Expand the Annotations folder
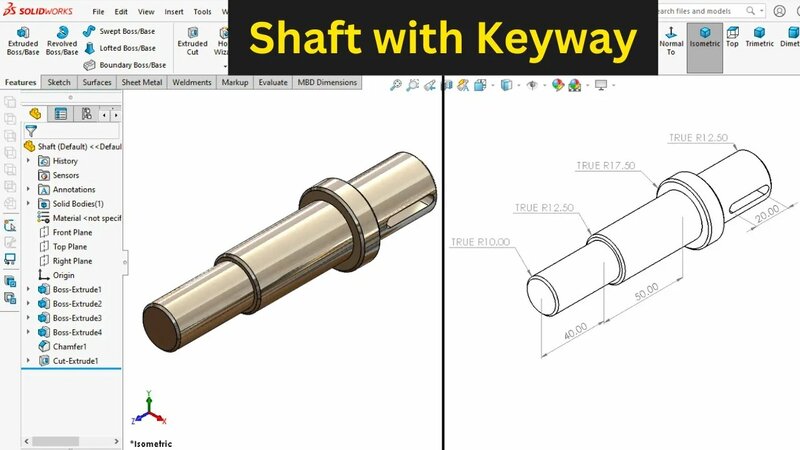 click(29, 189)
